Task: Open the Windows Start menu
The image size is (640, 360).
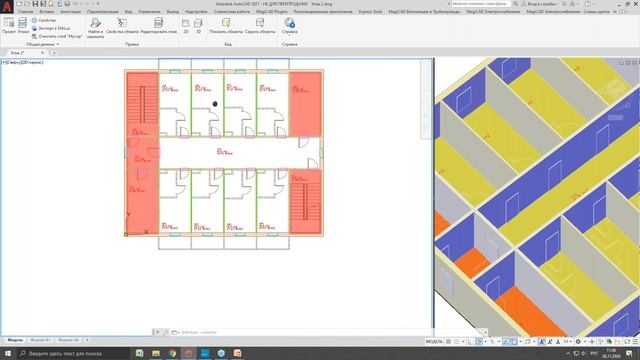Action: point(7,353)
